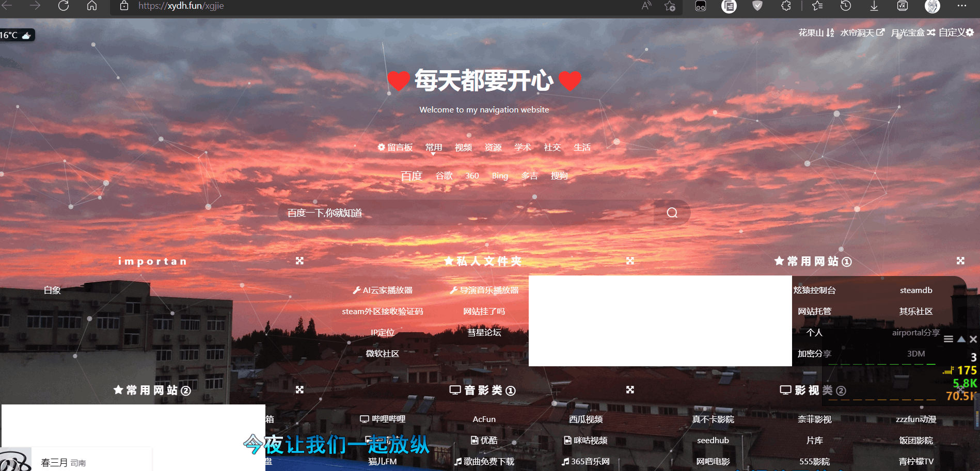This screenshot has height=471, width=980.
Task: Open the bilibili-style extension icon
Action: coord(701,6)
